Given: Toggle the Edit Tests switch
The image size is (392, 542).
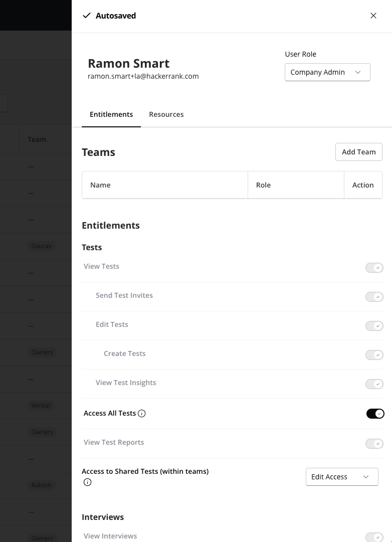Looking at the screenshot, I should coord(374,326).
